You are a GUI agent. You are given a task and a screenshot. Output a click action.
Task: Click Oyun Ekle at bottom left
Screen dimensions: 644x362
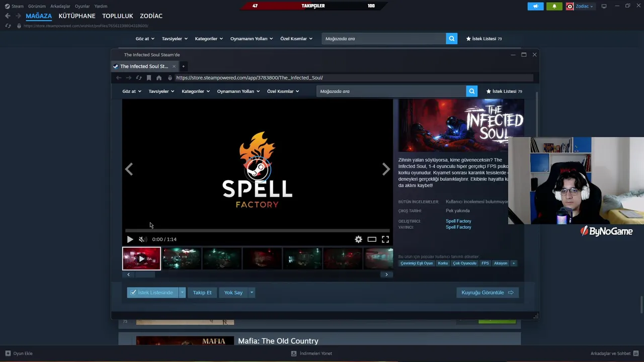(x=19, y=353)
